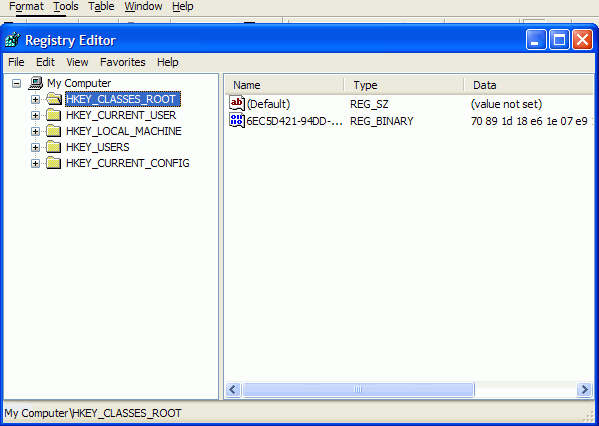Click the horizontal scrollbar thumb
The height and width of the screenshot is (426, 599).
(358, 389)
